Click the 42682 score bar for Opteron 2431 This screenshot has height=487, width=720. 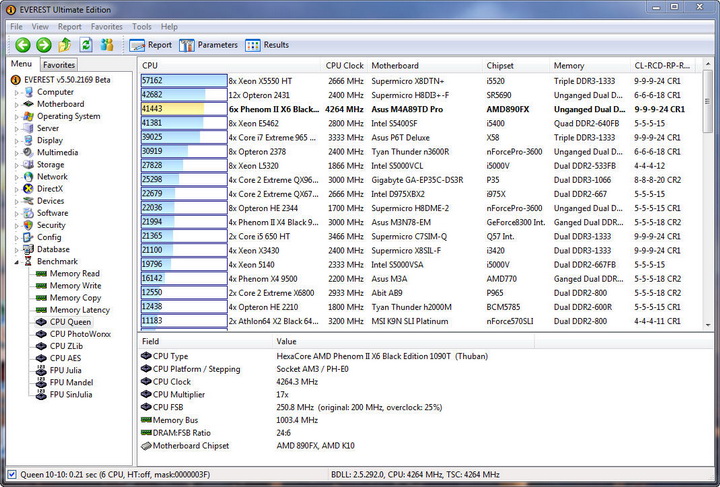click(184, 95)
